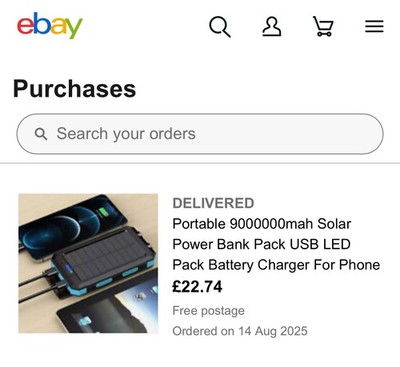
Task: Open the account profile icon
Action: click(272, 27)
